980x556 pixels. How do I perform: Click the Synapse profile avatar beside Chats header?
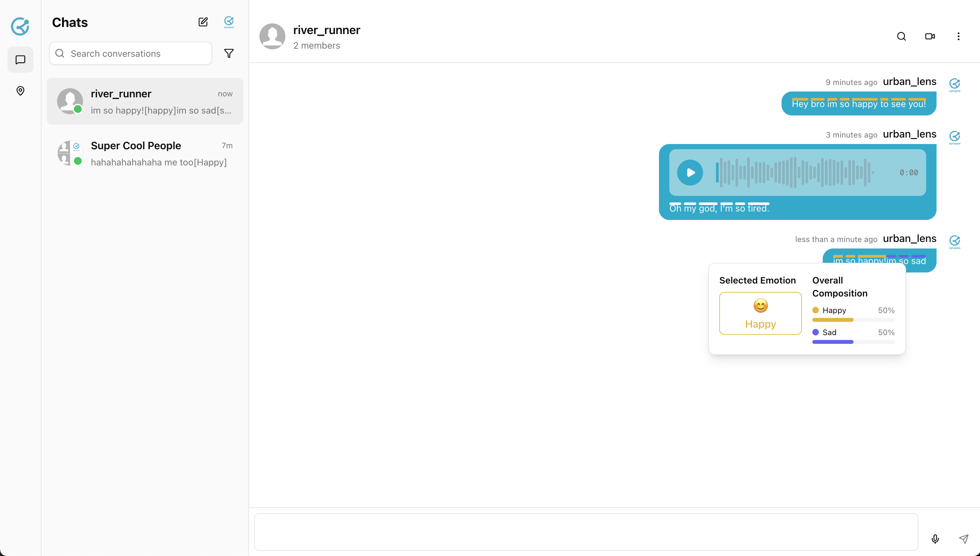pos(229,22)
